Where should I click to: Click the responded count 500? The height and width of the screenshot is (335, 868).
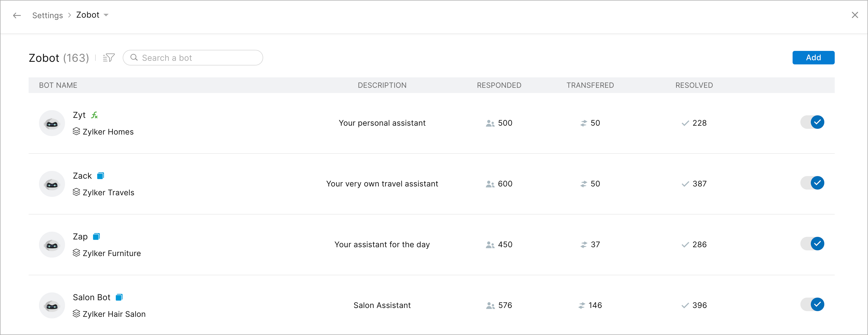pyautogui.click(x=505, y=123)
